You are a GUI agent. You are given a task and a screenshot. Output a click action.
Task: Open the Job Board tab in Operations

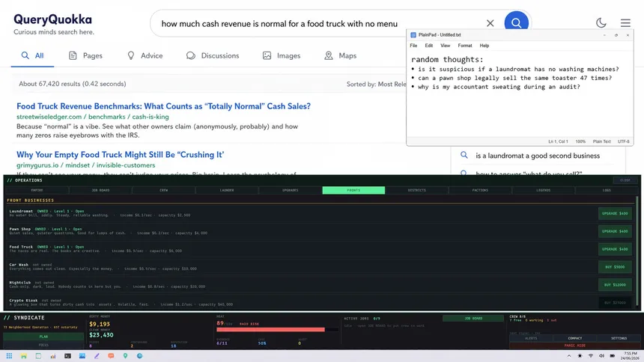point(100,190)
